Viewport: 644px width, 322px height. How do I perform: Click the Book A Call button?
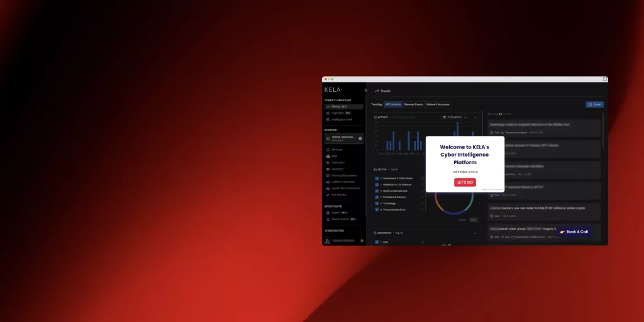[x=574, y=231]
